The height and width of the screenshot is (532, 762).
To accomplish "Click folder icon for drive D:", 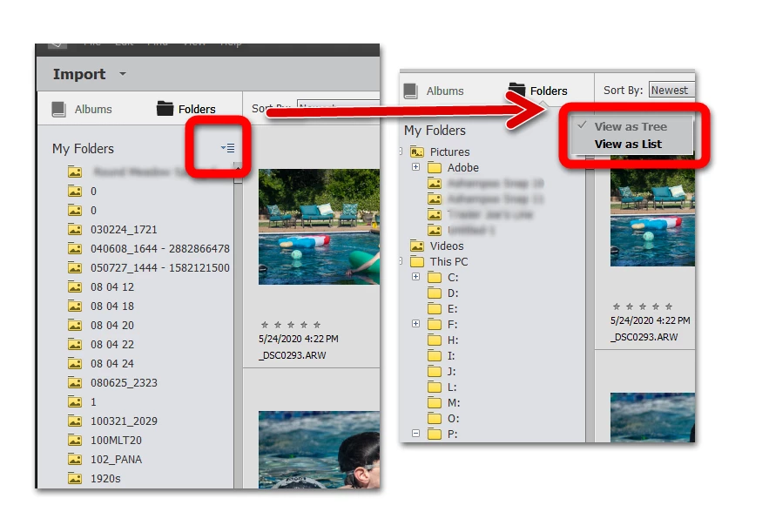I will 435,293.
